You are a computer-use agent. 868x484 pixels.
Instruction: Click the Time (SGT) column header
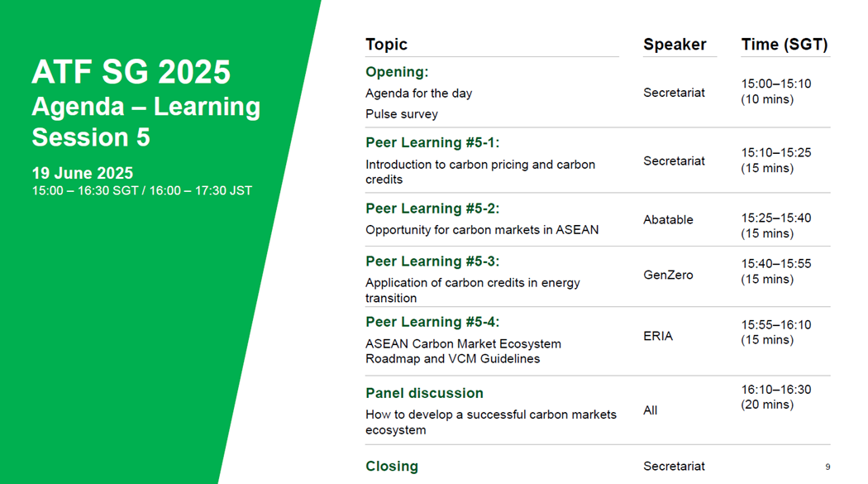(x=785, y=45)
